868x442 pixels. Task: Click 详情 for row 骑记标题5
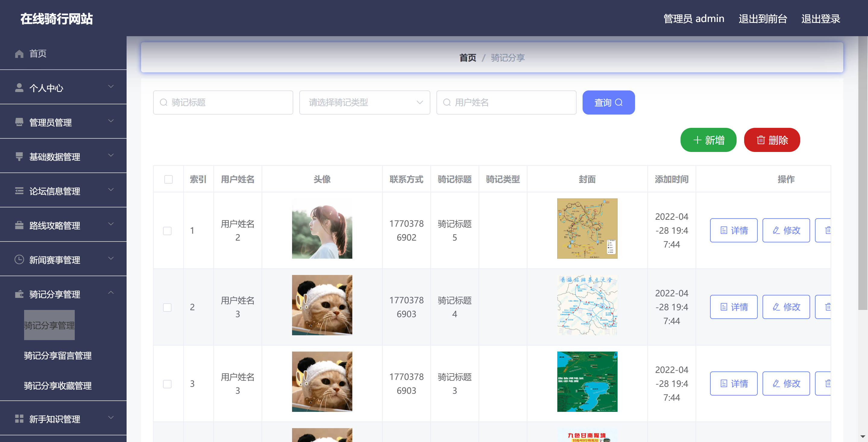734,230
